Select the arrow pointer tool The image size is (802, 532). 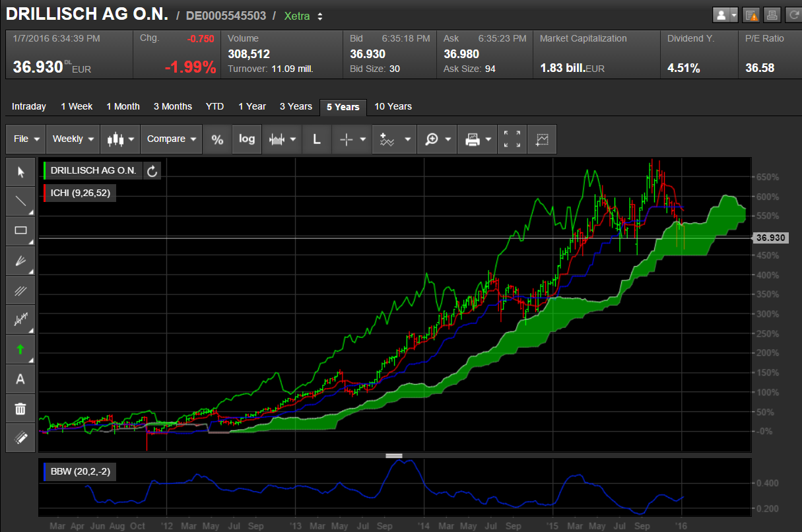click(x=20, y=172)
